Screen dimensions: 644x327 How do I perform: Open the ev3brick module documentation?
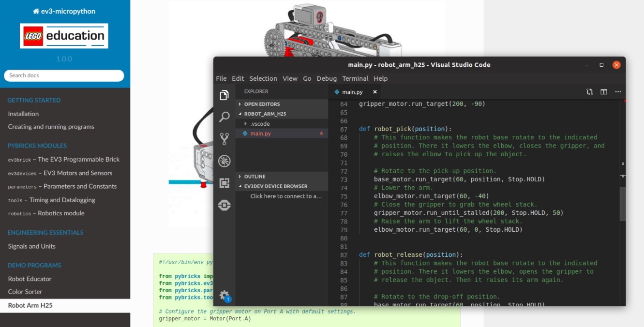tap(64, 159)
